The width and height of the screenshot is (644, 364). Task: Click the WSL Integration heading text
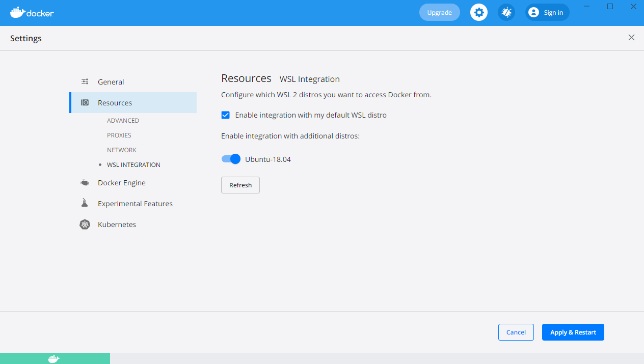pyautogui.click(x=310, y=79)
